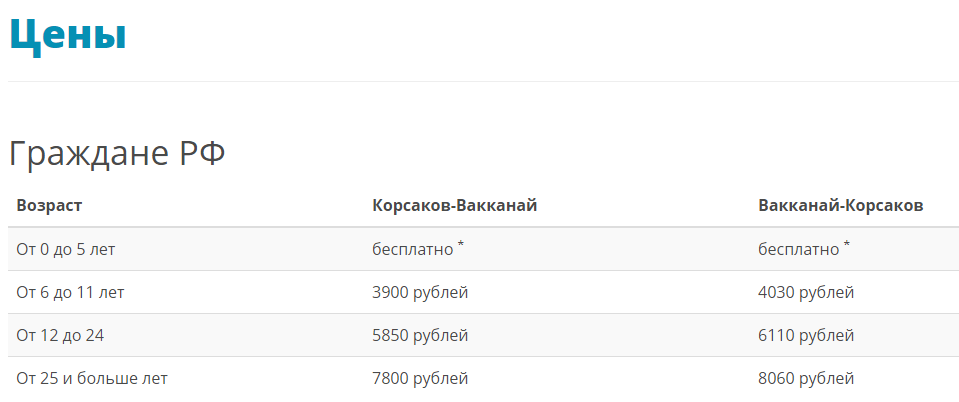Select the "От 6 до 11 лет" cell
Image resolution: width=959 pixels, height=402 pixels.
coord(70,292)
